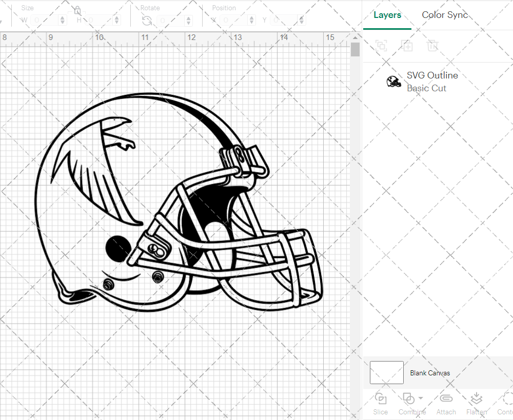Image resolution: width=513 pixels, height=420 pixels.
Task: Click the Group layers icon
Action: 382,46
